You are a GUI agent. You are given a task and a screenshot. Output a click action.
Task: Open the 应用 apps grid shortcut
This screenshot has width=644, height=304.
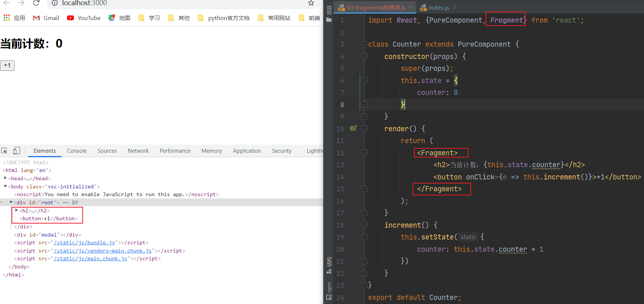[14, 18]
